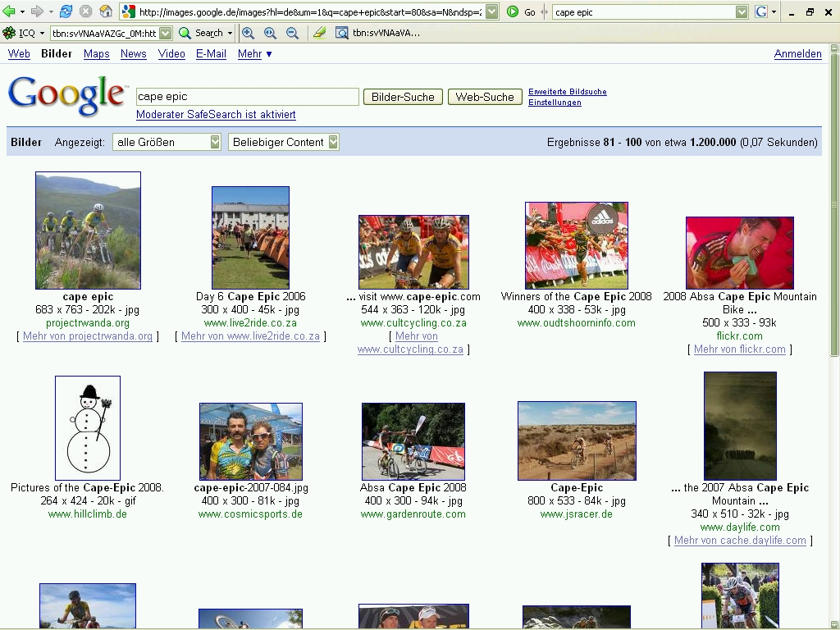Click the grey Stop loading icon

(86, 11)
